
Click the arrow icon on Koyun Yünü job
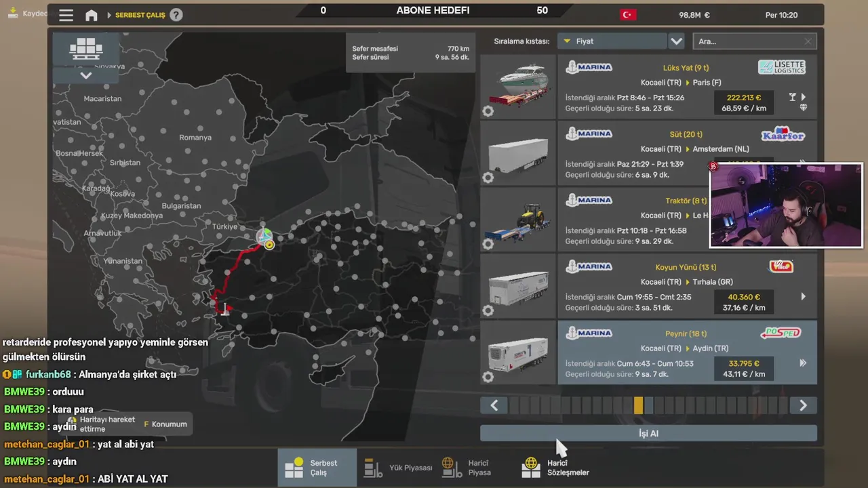pos(804,296)
